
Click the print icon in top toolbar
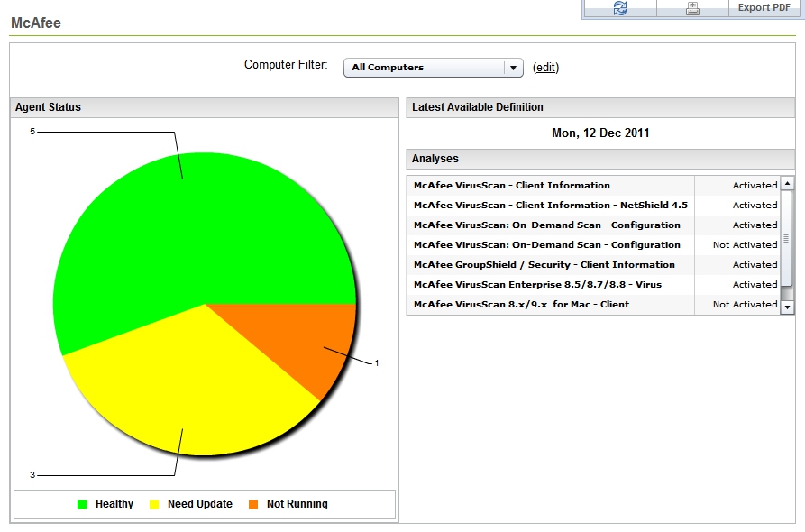pyautogui.click(x=692, y=8)
